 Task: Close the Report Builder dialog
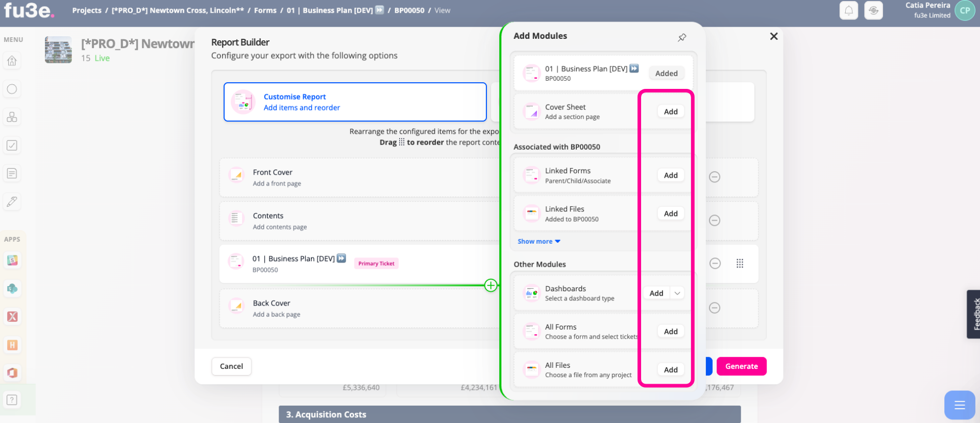tap(774, 36)
